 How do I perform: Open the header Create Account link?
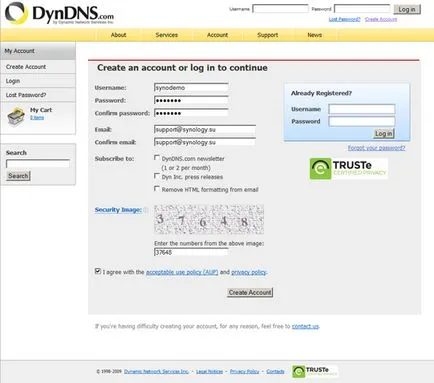click(381, 19)
